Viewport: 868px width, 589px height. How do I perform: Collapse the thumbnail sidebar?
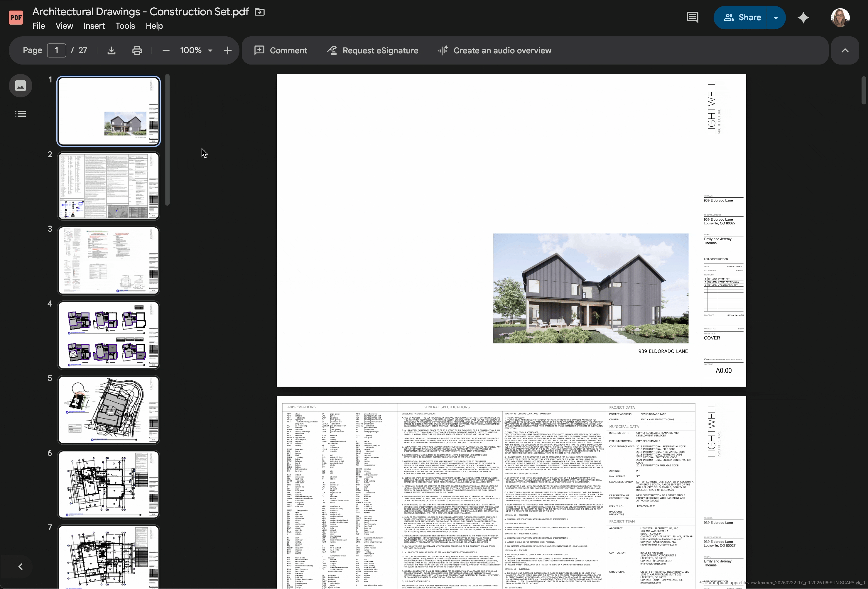[20, 567]
